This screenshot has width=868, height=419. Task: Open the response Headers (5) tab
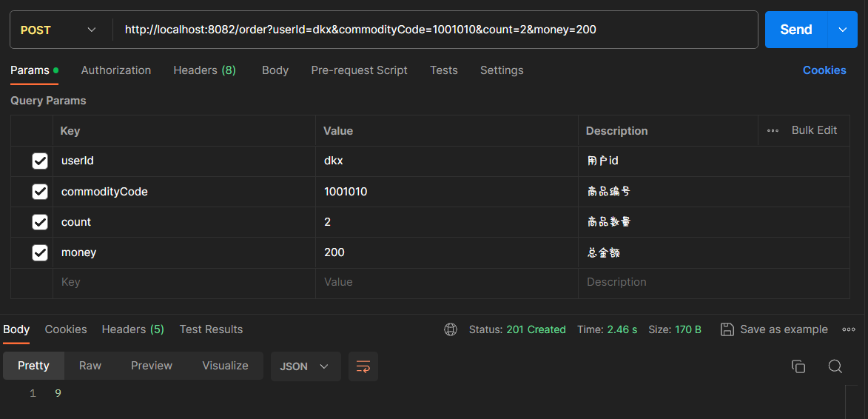(x=133, y=329)
